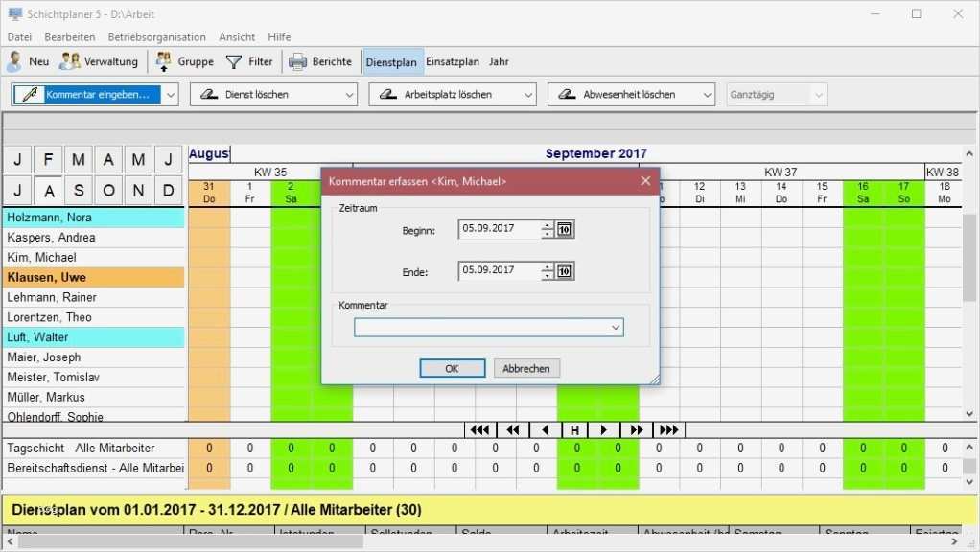Expand the Kommentar dropdown in the dialog
Viewport: 980px width, 552px height.
616,327
